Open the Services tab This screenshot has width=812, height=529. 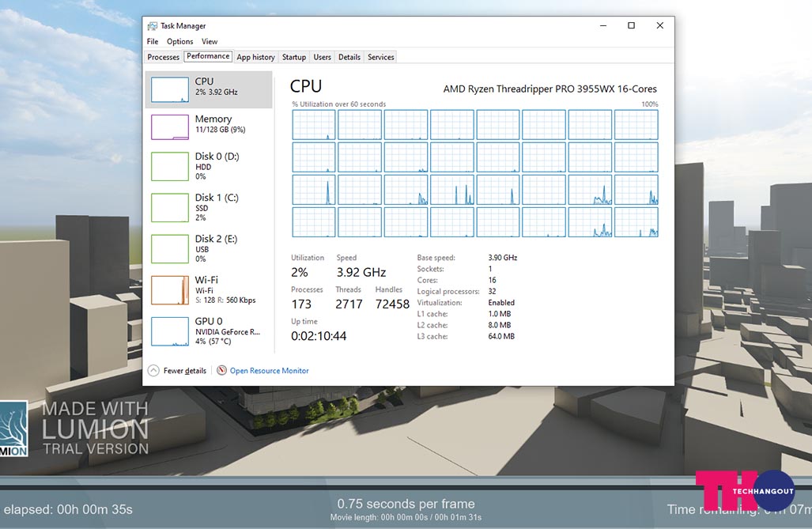coord(381,57)
